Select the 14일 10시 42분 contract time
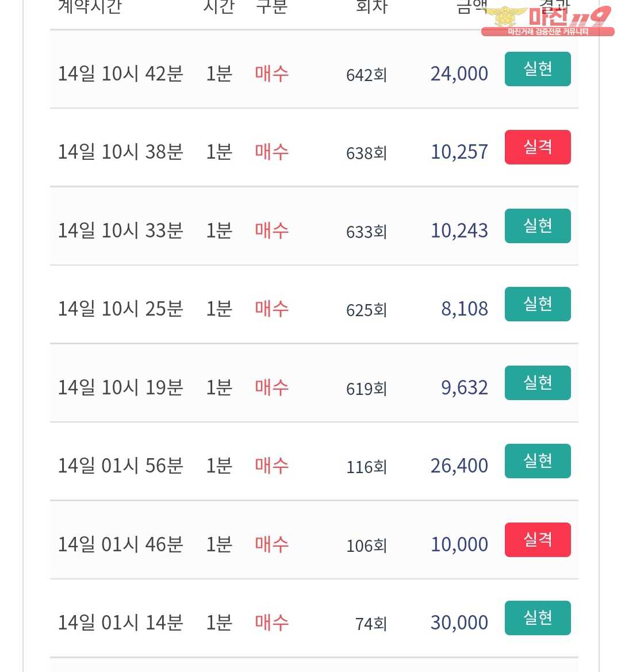621x672 pixels. click(x=121, y=74)
